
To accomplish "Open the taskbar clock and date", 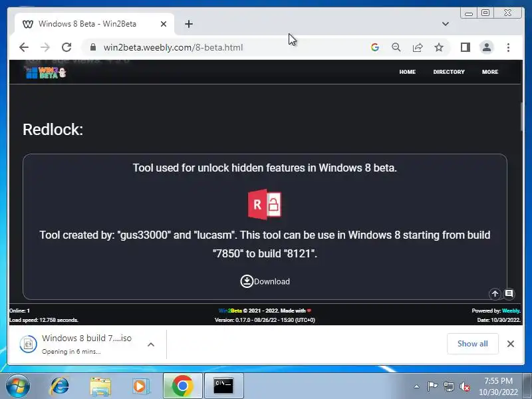I will pos(498,386).
